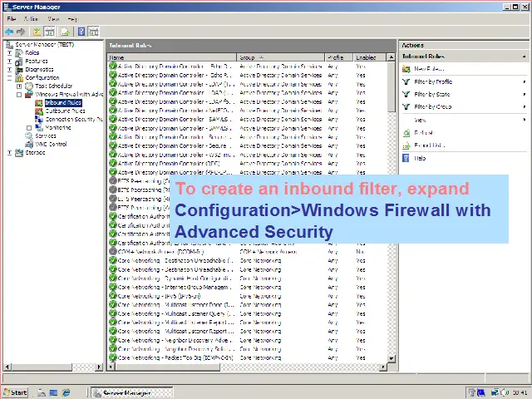Click the Show Desktop quick launch icon
This screenshot has height=399, width=532.
53,392
